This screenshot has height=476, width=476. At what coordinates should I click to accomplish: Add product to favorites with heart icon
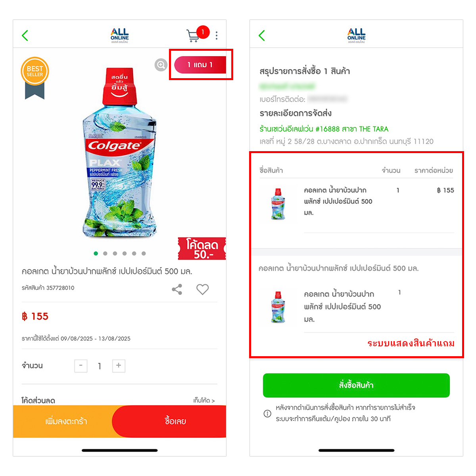point(202,290)
